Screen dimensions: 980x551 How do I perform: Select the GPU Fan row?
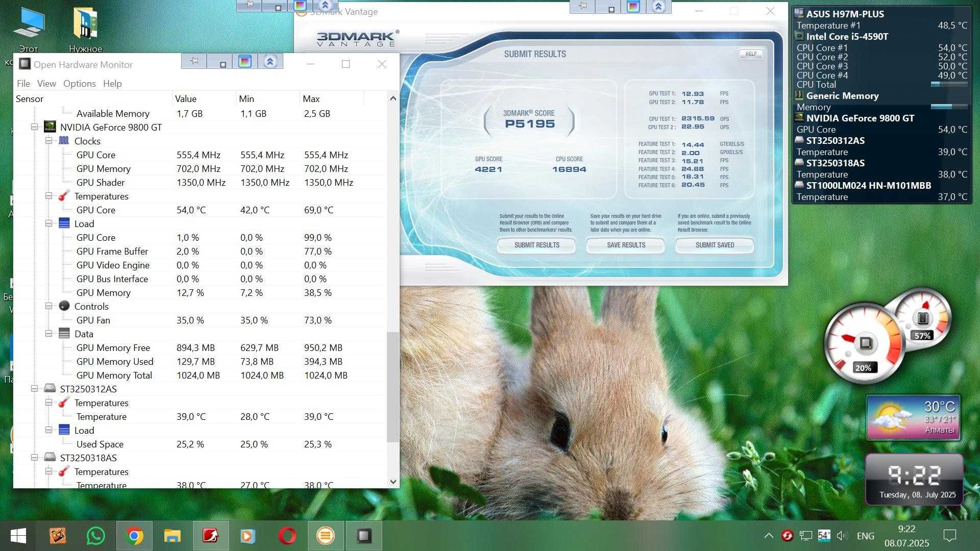pos(200,320)
